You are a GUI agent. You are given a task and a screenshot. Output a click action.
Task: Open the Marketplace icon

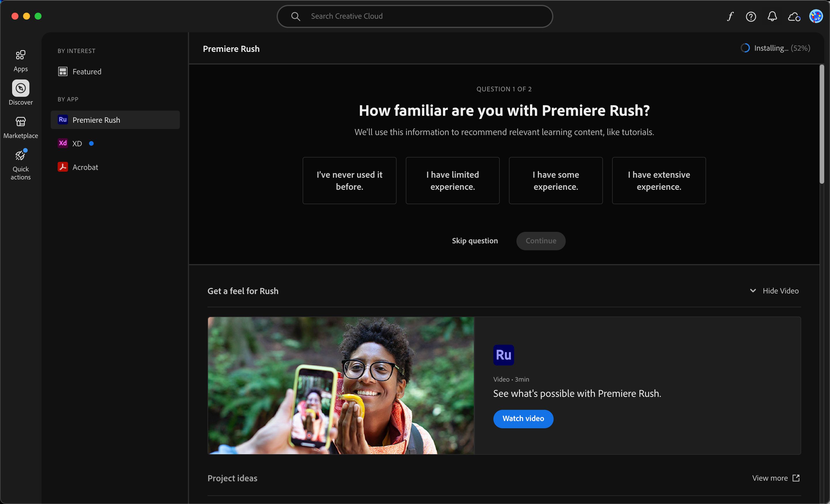(20, 127)
